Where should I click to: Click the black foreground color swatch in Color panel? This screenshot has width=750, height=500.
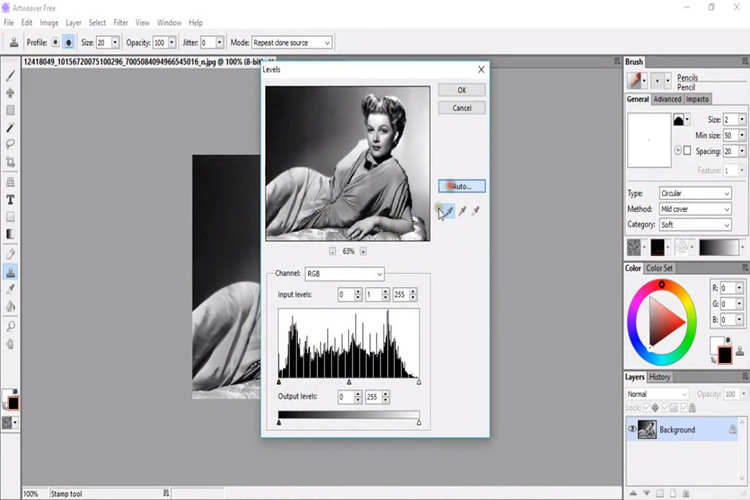(x=724, y=355)
